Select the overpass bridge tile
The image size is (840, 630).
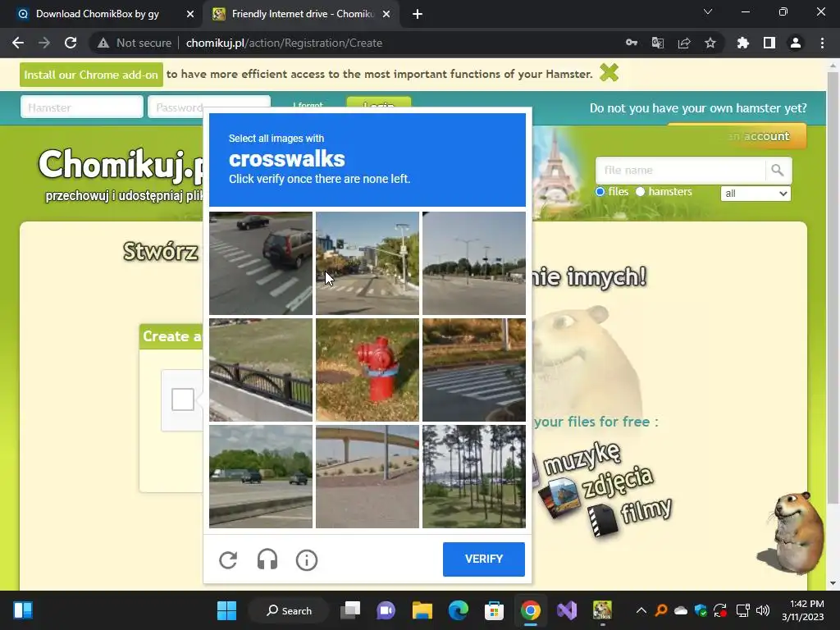point(367,477)
